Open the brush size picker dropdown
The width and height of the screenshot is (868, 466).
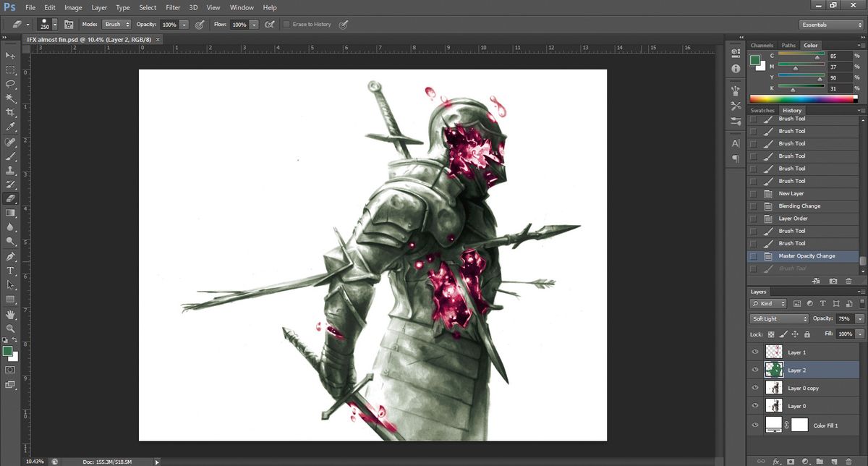click(54, 24)
